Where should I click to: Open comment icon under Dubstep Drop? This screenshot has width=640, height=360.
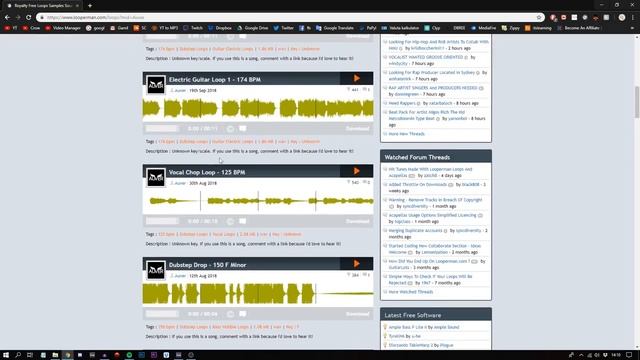click(x=242, y=314)
